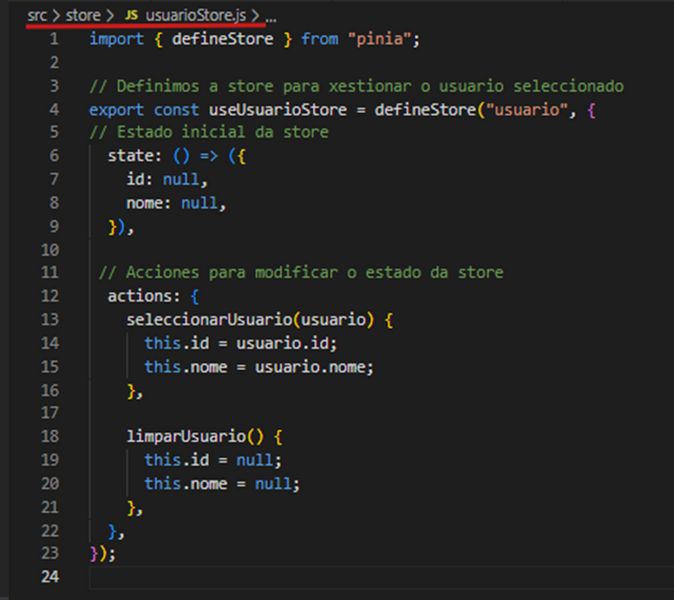
Task: Click 'limparUsuario()' method name
Action: (195, 437)
